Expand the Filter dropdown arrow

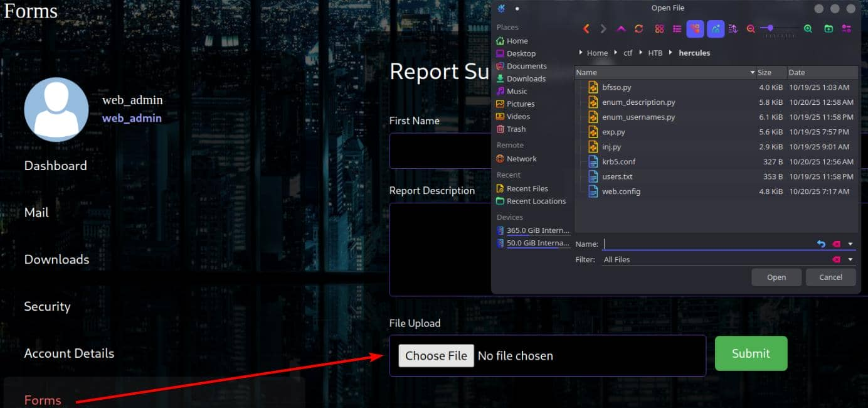click(850, 260)
